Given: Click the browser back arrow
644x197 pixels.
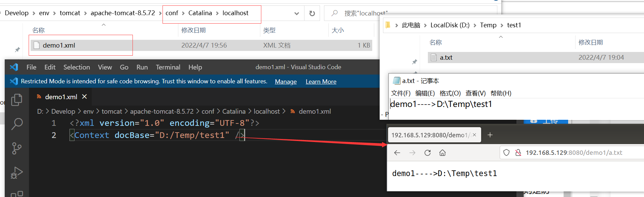Looking at the screenshot, I should click(x=397, y=153).
